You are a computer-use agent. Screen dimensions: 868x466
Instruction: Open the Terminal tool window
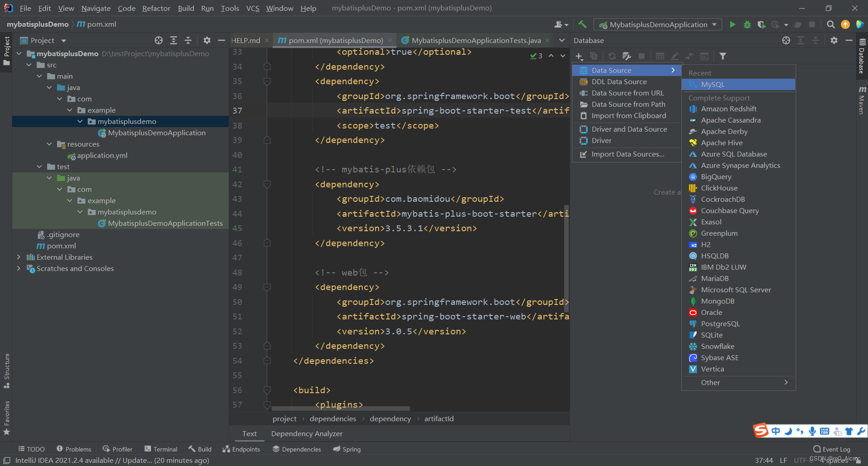(x=161, y=449)
